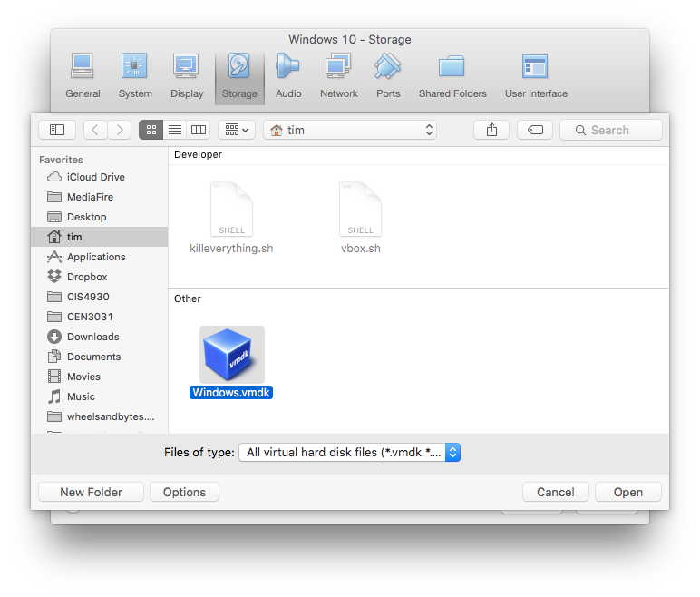Click the Cancel button
Screen dimensions: 700x597
coord(555,492)
